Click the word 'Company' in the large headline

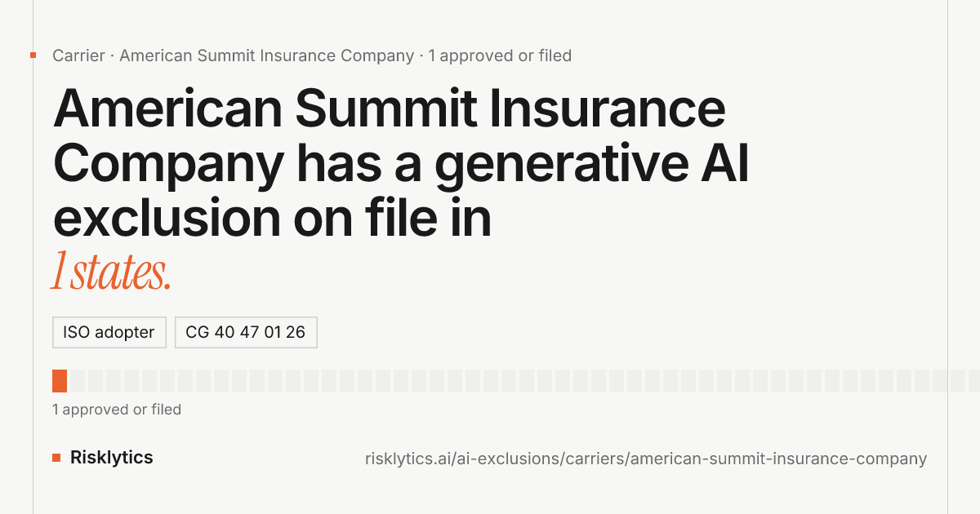click(167, 163)
